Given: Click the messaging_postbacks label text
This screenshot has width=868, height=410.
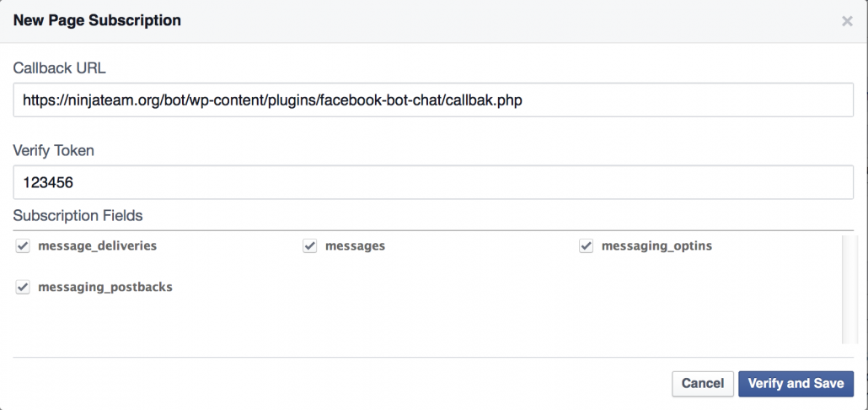Looking at the screenshot, I should click(x=105, y=287).
